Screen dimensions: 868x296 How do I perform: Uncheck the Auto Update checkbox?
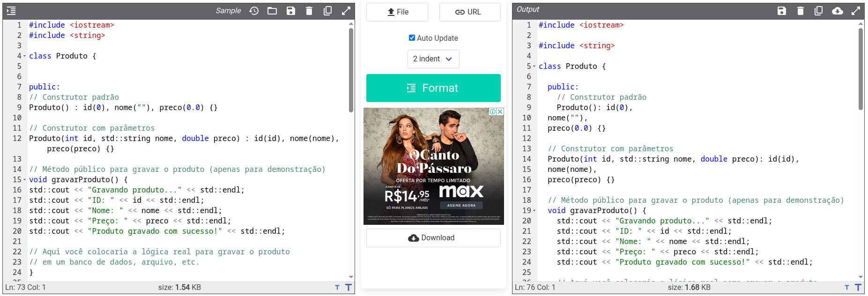point(412,38)
